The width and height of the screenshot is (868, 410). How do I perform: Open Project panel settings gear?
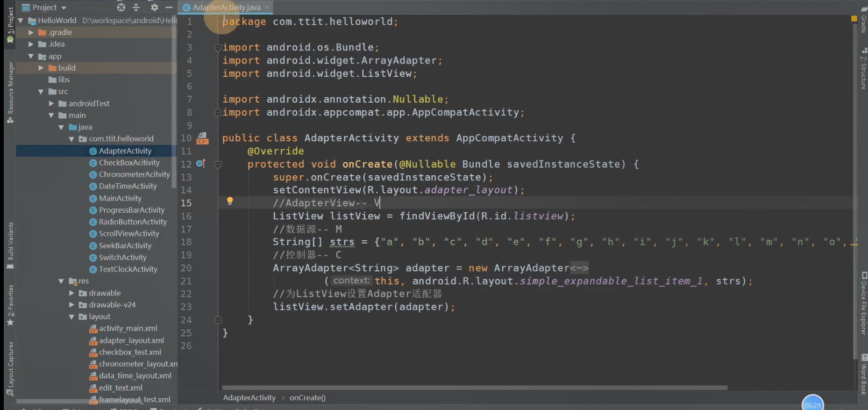pos(154,8)
